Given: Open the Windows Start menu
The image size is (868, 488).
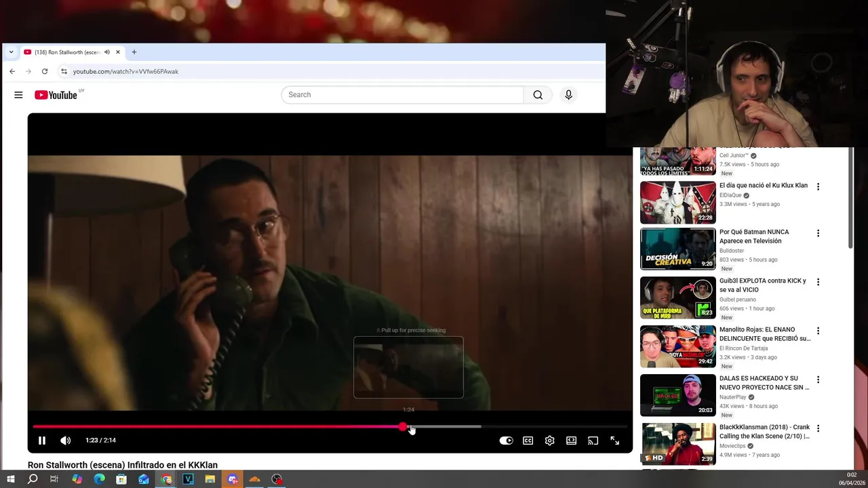Looking at the screenshot, I should (x=11, y=479).
